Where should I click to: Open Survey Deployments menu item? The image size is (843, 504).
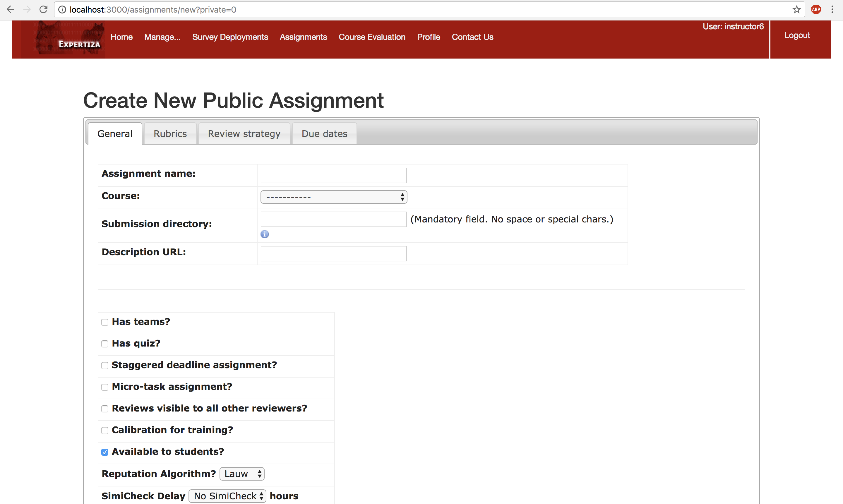pyautogui.click(x=230, y=37)
